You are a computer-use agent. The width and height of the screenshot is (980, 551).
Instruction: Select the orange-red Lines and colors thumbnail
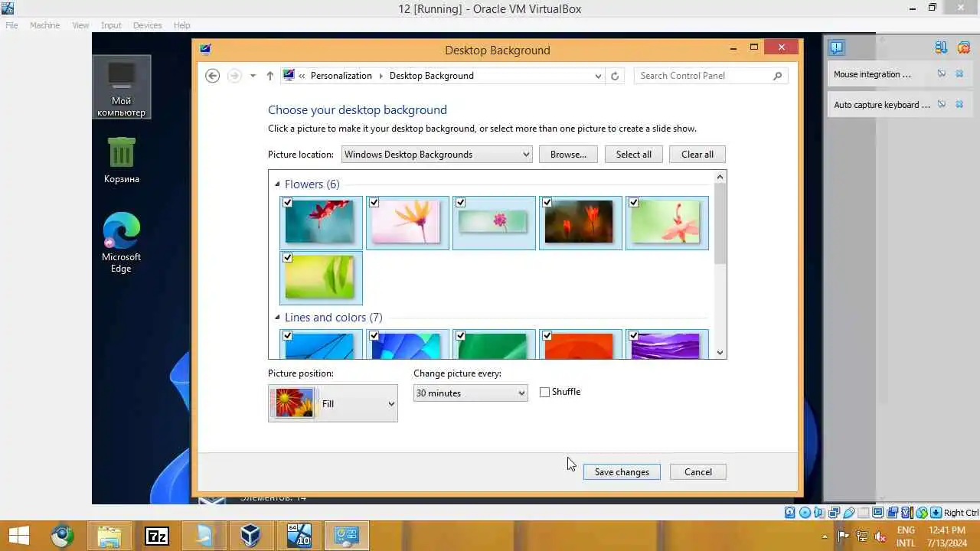(x=580, y=344)
